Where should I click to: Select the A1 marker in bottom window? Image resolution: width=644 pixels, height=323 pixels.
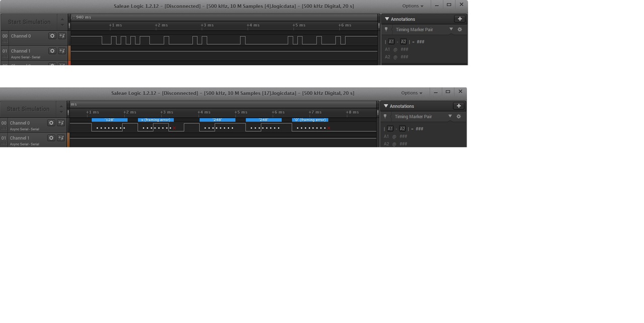point(390,129)
